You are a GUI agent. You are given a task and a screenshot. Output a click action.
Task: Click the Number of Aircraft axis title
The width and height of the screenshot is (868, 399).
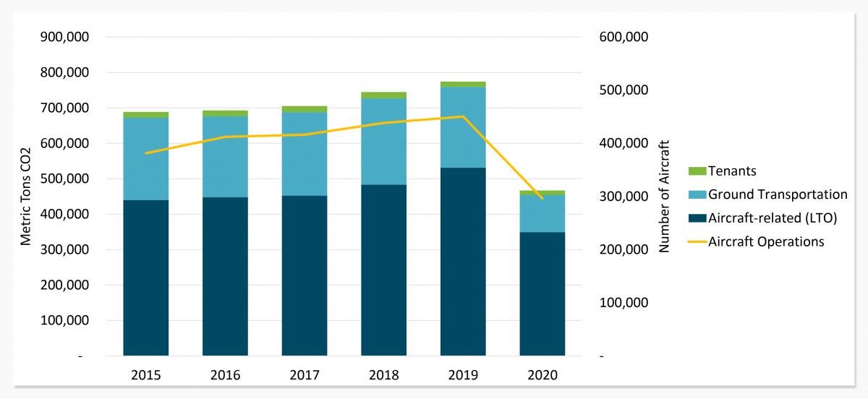(x=665, y=197)
